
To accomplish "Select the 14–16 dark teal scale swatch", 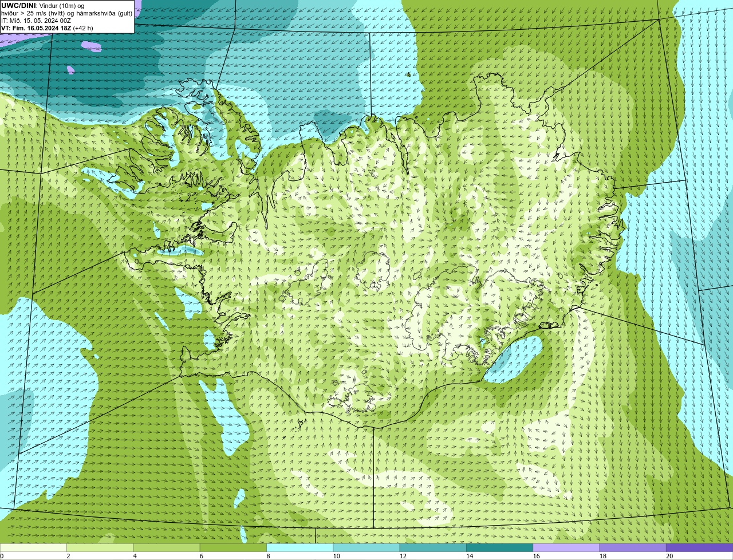I will pos(499,547).
